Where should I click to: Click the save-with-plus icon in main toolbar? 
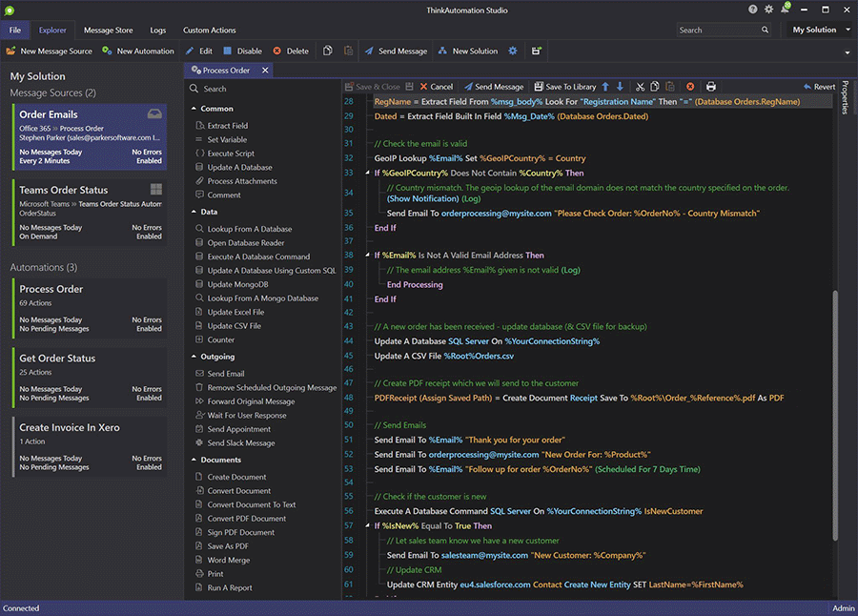pos(536,51)
